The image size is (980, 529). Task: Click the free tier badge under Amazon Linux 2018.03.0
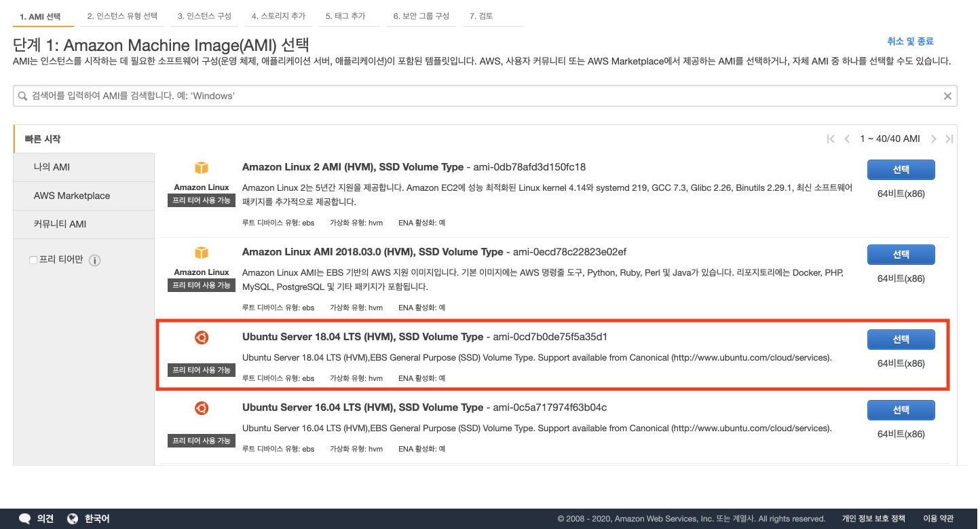click(202, 285)
